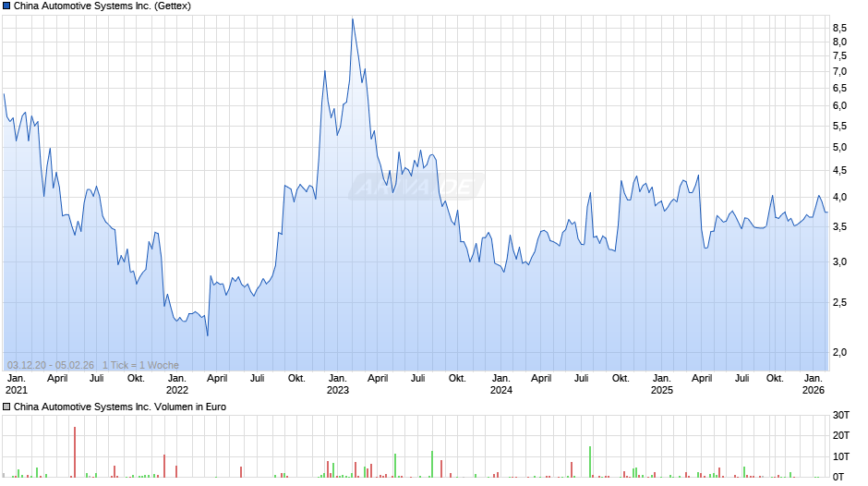The width and height of the screenshot is (868, 486).
Task: Click the price axis value '6,0'
Action: (x=839, y=106)
